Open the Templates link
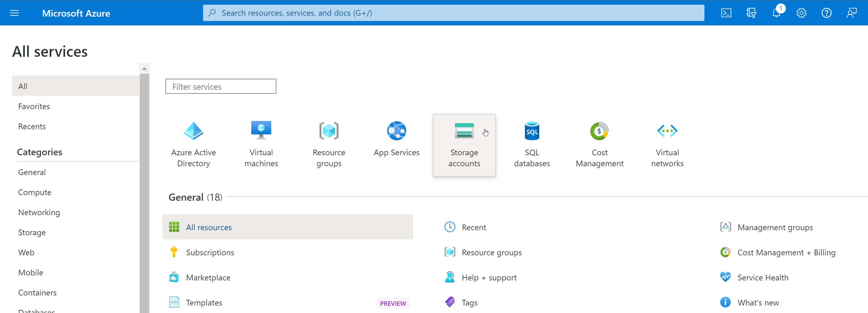 point(204,303)
